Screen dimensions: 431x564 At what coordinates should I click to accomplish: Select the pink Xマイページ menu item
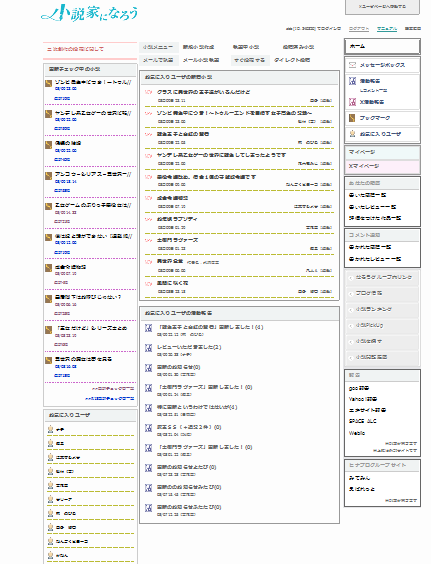click(382, 166)
